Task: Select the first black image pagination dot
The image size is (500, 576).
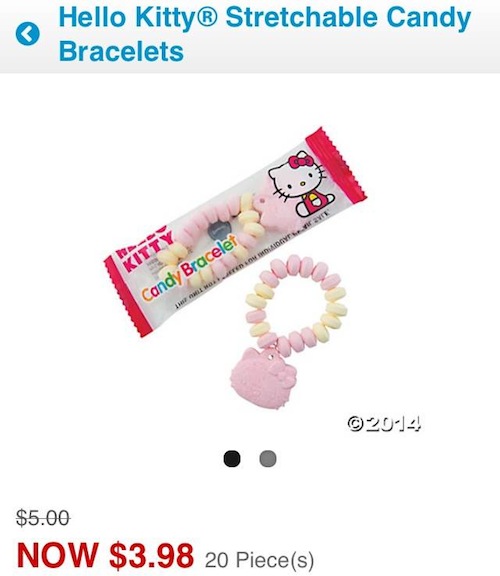Action: (x=232, y=458)
